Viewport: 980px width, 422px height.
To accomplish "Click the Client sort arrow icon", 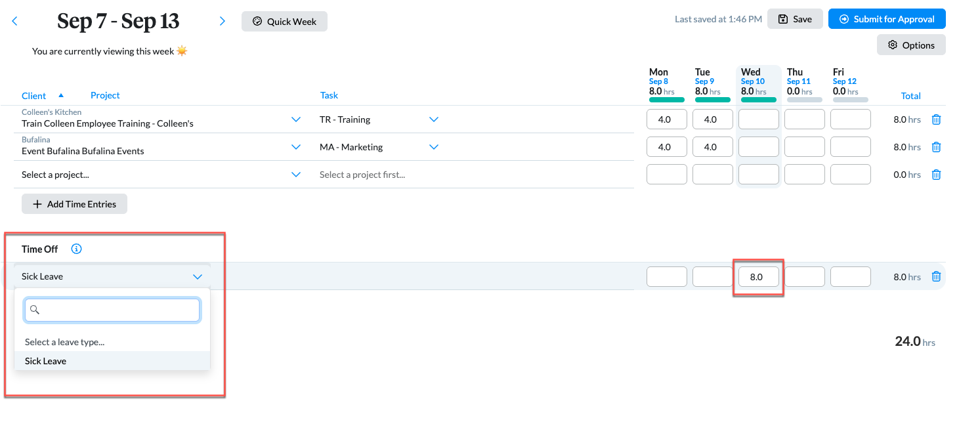I will [x=61, y=95].
